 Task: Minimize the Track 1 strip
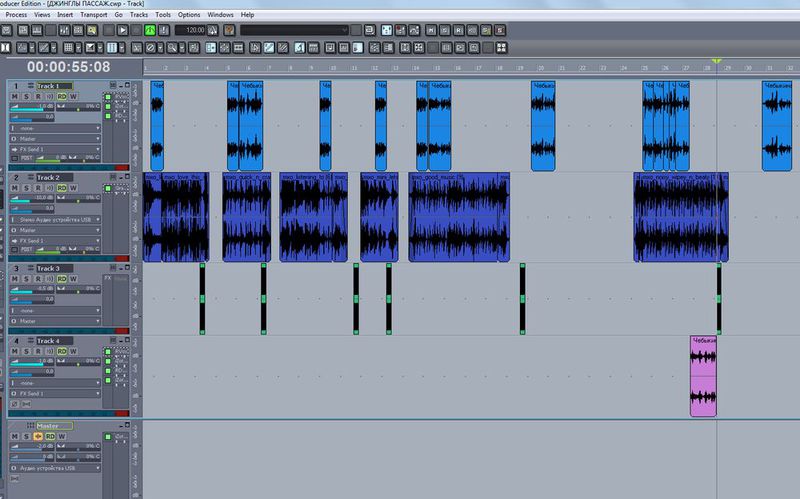(x=121, y=85)
